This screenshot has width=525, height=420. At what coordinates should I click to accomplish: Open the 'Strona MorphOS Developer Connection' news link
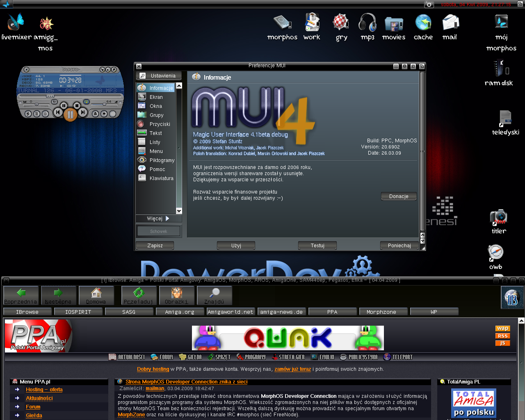click(187, 382)
